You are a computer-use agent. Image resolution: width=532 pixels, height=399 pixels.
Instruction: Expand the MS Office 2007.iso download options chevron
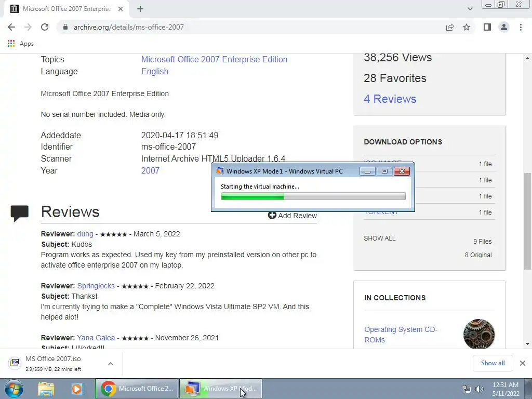[x=111, y=364]
